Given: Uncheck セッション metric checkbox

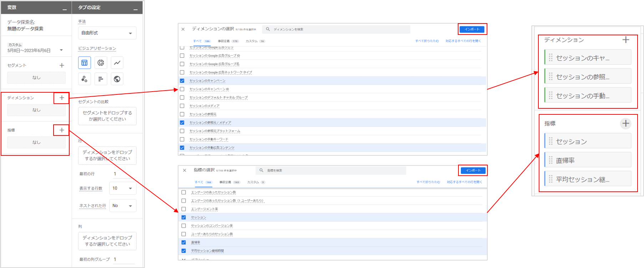Looking at the screenshot, I should click(184, 217).
